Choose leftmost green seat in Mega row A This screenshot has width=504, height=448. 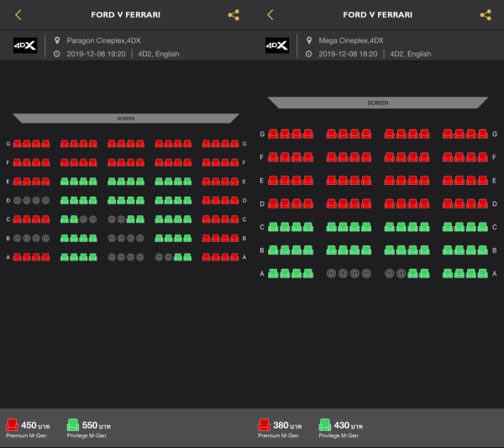(273, 274)
